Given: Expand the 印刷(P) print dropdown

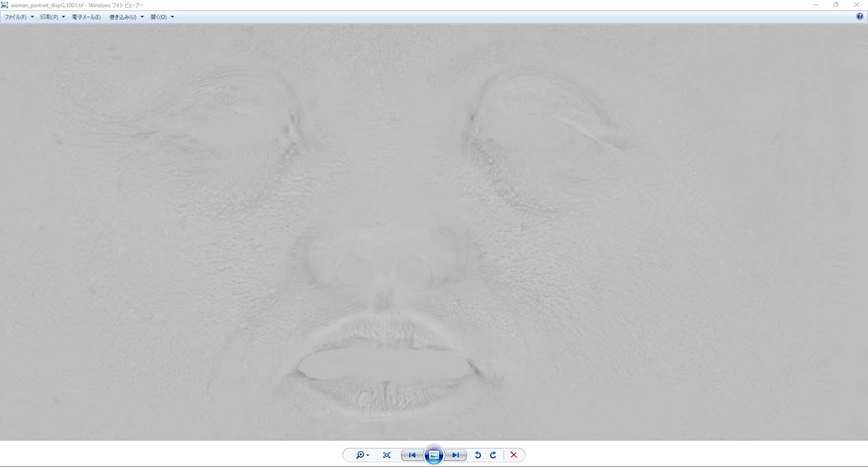Looking at the screenshot, I should click(52, 17).
